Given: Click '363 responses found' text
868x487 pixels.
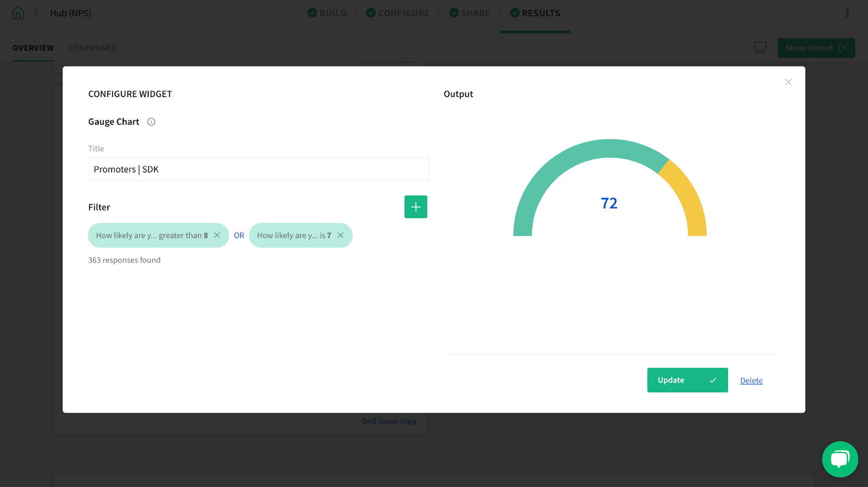Looking at the screenshot, I should pyautogui.click(x=124, y=260).
